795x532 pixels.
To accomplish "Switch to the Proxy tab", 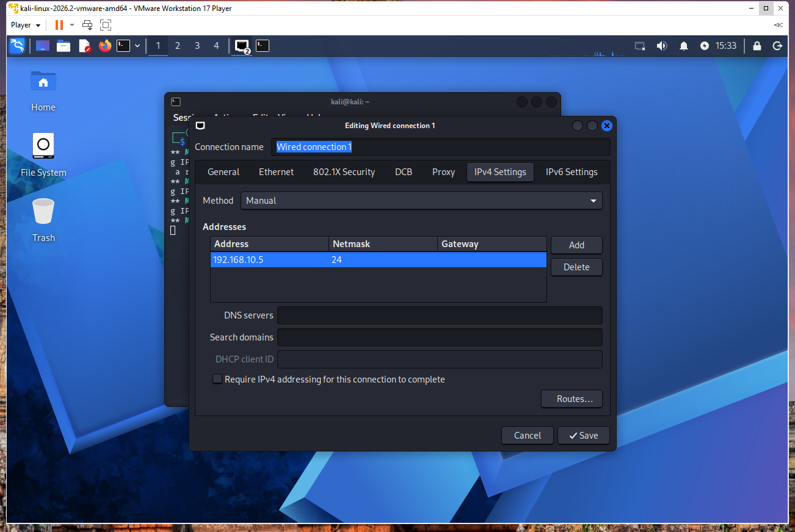I will point(444,172).
